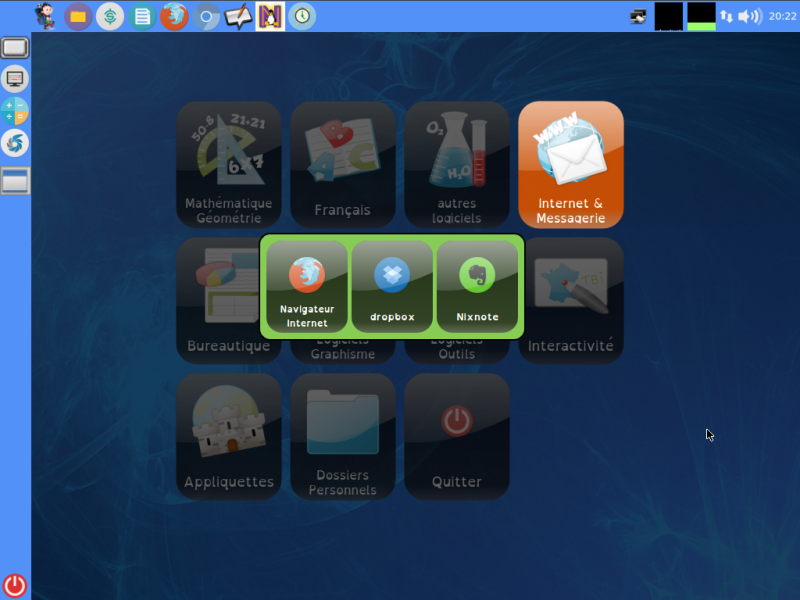
Task: Launch Firefox from the top panel
Action: pyautogui.click(x=174, y=16)
